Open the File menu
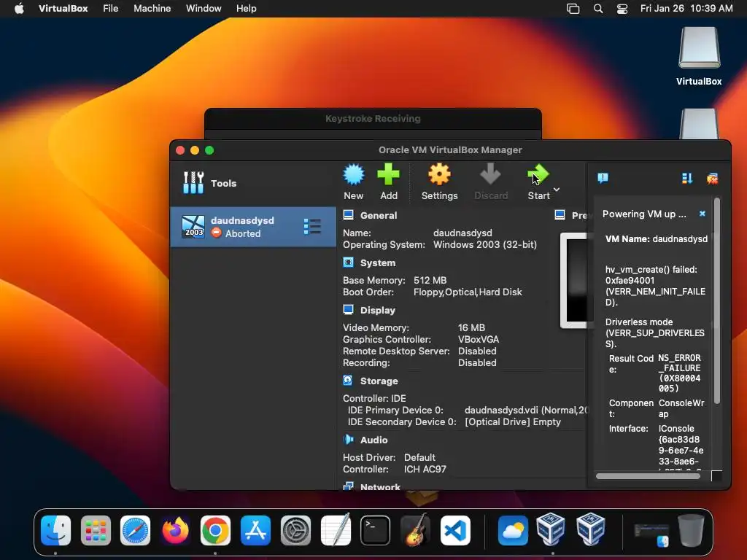This screenshot has height=560, width=747. [111, 9]
